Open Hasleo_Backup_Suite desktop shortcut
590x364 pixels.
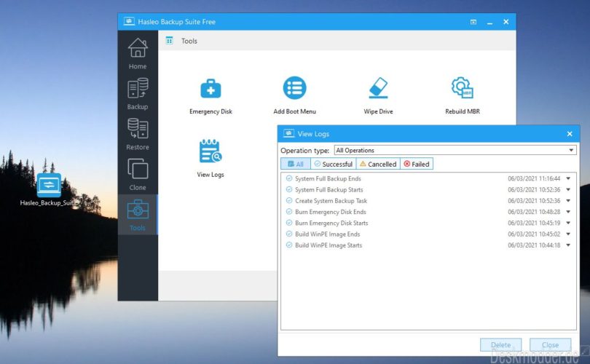[x=49, y=190]
